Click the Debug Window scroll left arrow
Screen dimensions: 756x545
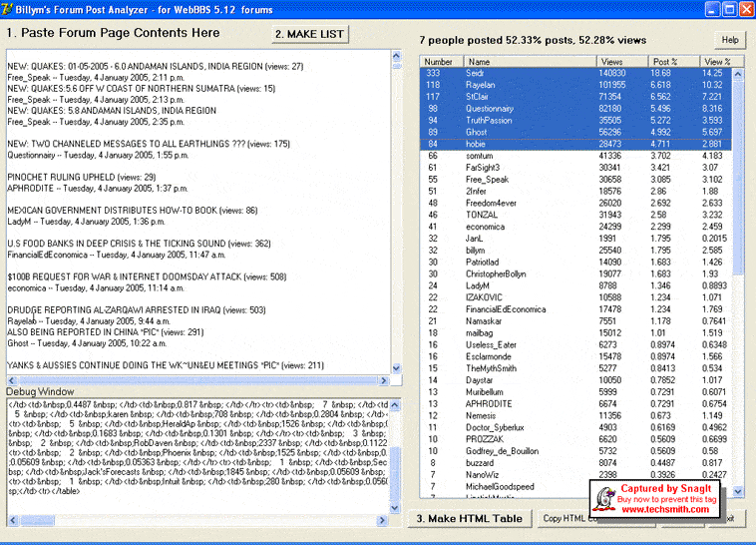click(14, 520)
